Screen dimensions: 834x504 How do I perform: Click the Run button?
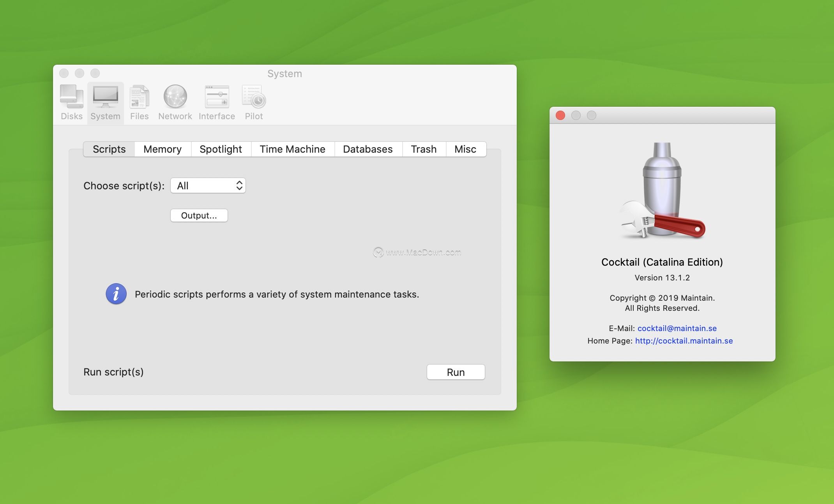[x=456, y=372]
